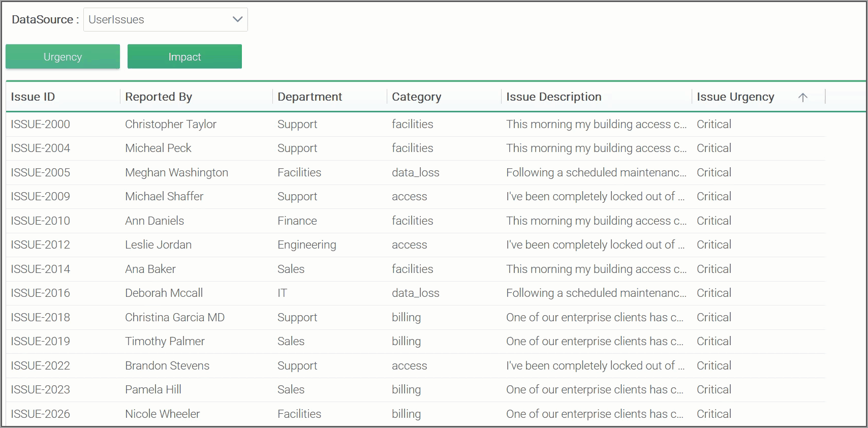This screenshot has height=428, width=868.
Task: Open the DataSource dropdown arrow
Action: [237, 19]
